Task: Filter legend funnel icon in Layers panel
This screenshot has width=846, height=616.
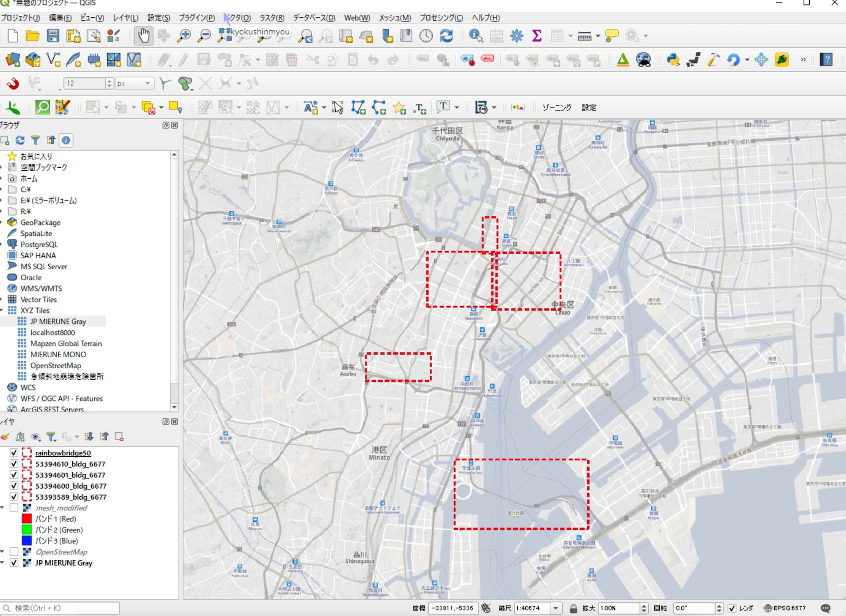Action: (x=51, y=436)
